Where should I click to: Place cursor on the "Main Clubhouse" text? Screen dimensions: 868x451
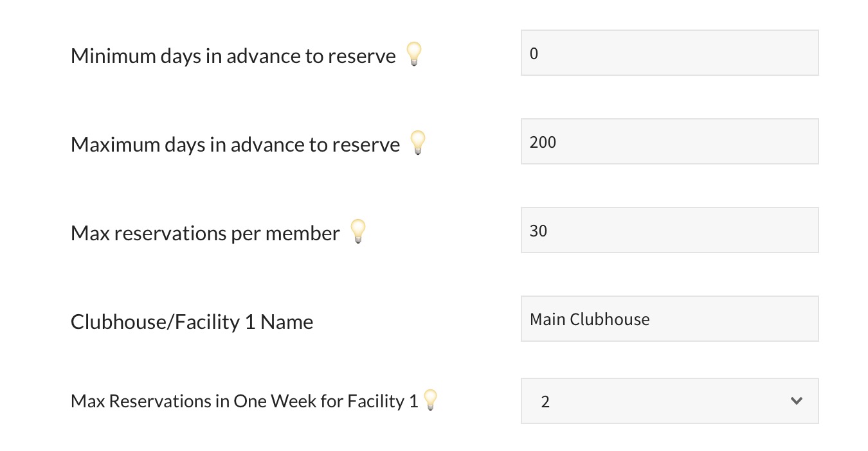click(590, 319)
